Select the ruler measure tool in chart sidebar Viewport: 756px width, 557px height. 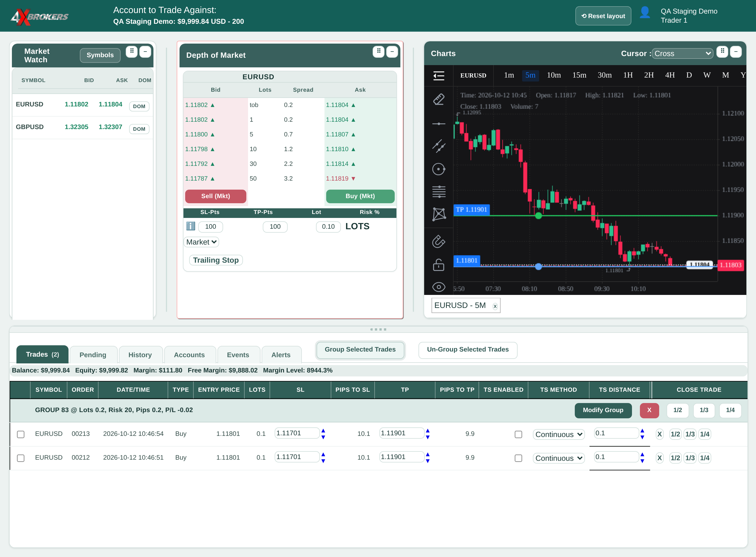point(439,99)
